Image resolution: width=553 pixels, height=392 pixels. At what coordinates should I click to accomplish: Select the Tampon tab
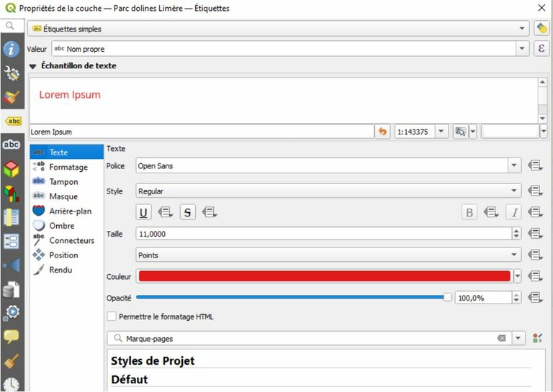point(63,182)
